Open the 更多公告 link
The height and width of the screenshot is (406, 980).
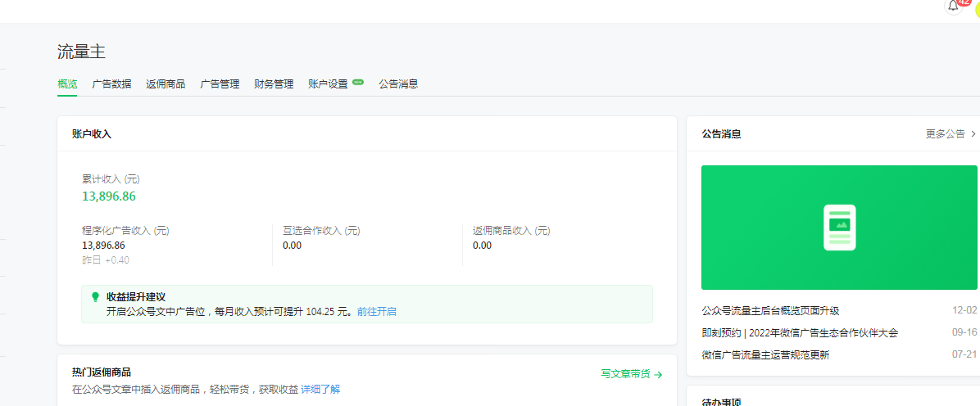coord(945,133)
